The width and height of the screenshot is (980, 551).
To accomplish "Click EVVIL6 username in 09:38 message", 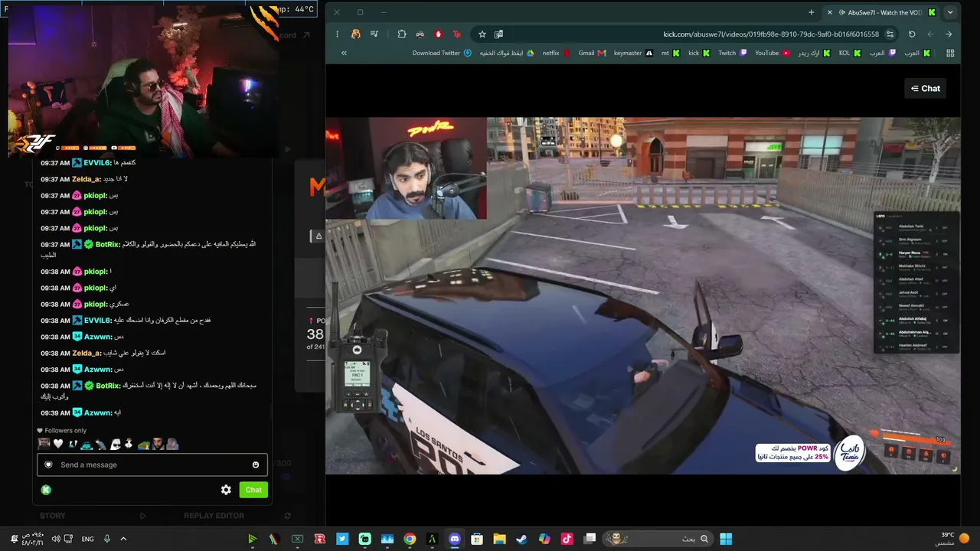I will point(98,321).
